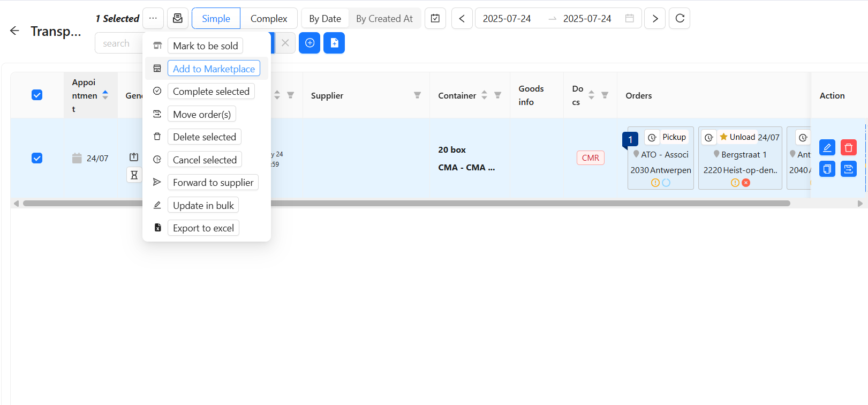Image resolution: width=868 pixels, height=405 pixels.
Task: Refresh the transport list
Action: click(680, 18)
